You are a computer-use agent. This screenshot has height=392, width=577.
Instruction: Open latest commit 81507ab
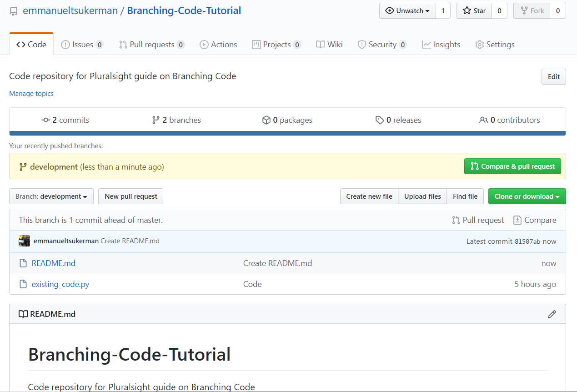pos(527,241)
